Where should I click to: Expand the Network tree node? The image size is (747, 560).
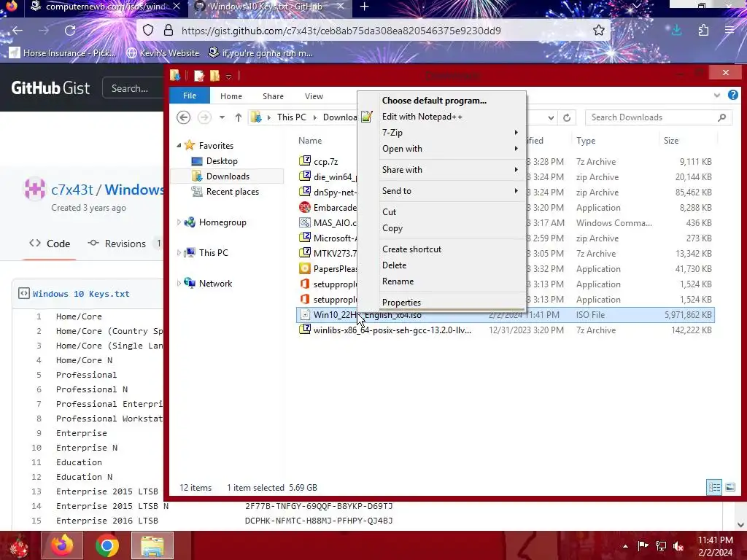tap(179, 283)
